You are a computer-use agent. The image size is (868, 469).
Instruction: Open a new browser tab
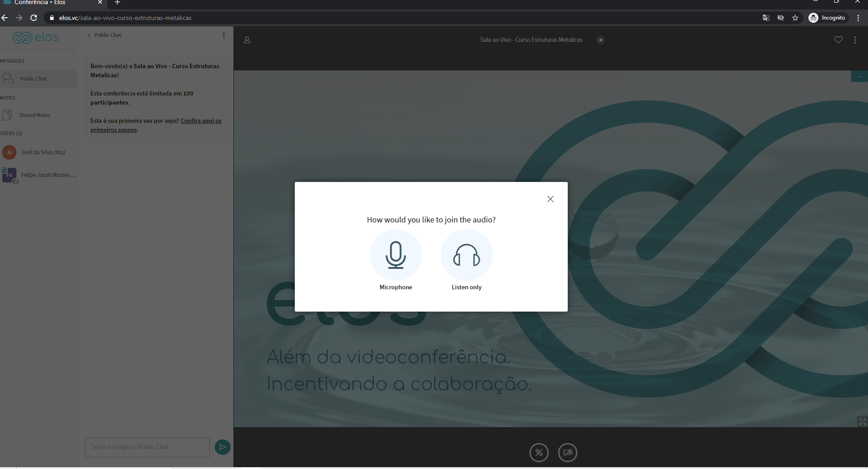pyautogui.click(x=117, y=3)
